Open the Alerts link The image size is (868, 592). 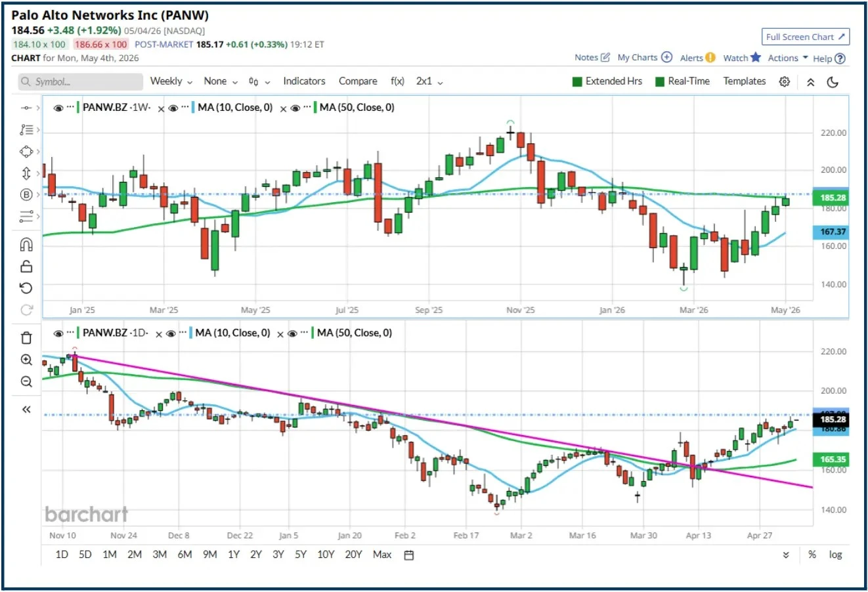[697, 58]
